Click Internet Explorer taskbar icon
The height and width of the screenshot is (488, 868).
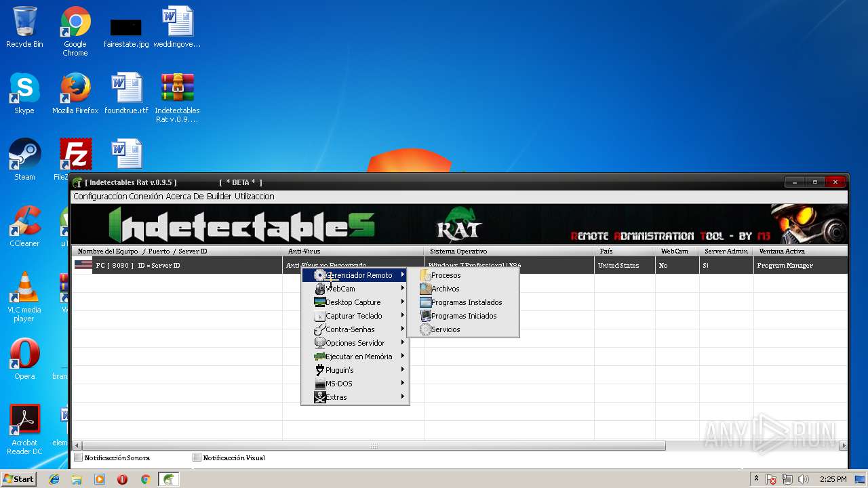tap(54, 479)
